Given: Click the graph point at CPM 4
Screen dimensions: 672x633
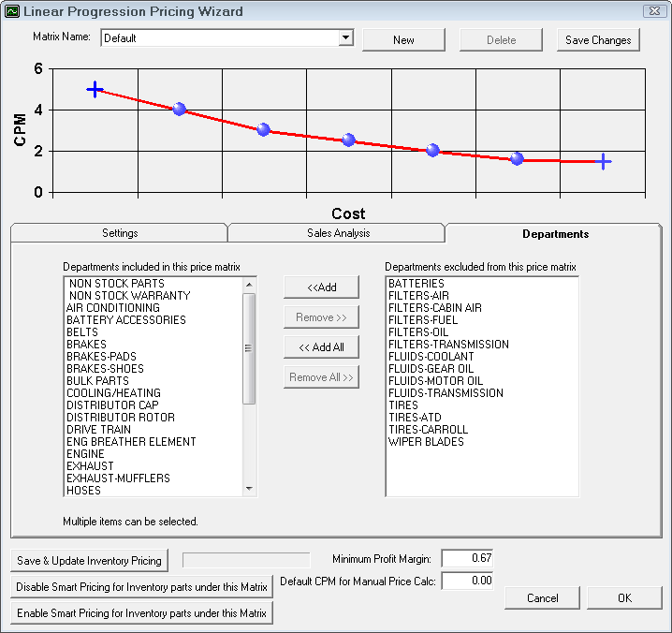Looking at the screenshot, I should [179, 110].
